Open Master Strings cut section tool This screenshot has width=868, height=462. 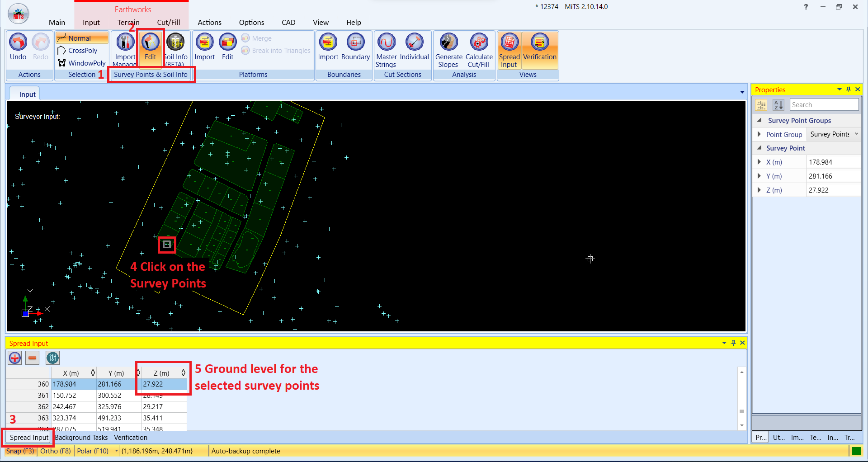387,50
